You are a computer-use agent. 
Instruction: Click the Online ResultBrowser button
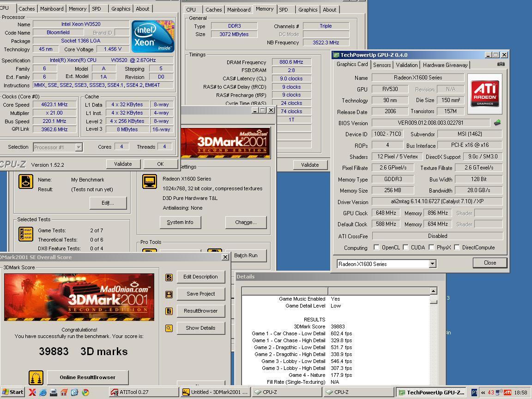point(88,377)
